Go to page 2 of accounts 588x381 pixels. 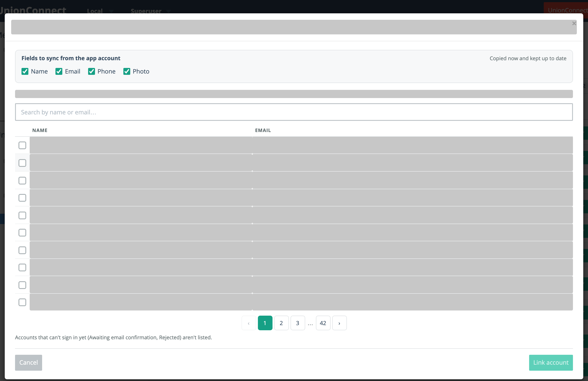tap(281, 323)
